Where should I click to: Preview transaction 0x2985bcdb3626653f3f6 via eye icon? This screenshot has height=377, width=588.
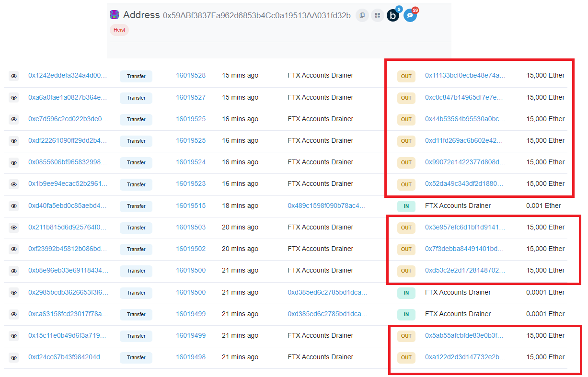tap(14, 293)
